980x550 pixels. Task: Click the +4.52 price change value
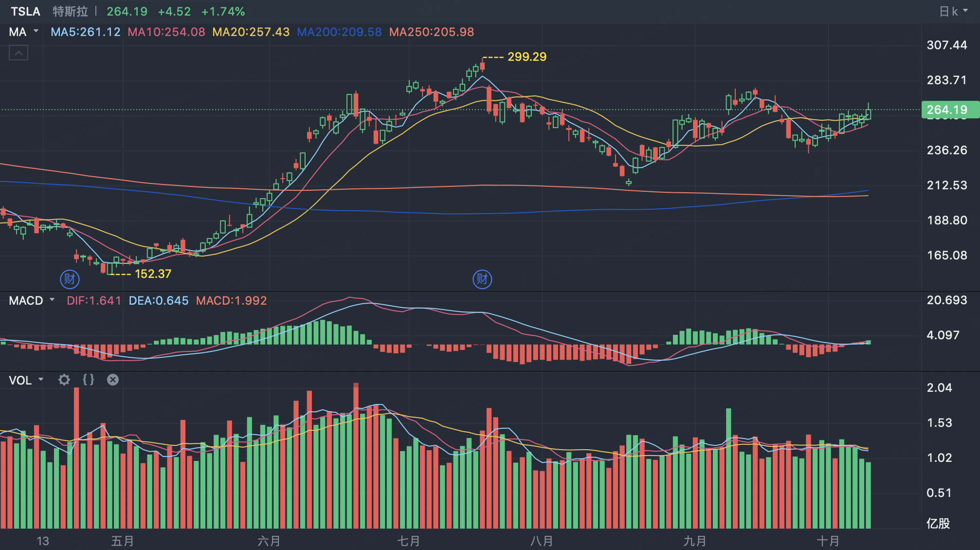click(x=174, y=11)
